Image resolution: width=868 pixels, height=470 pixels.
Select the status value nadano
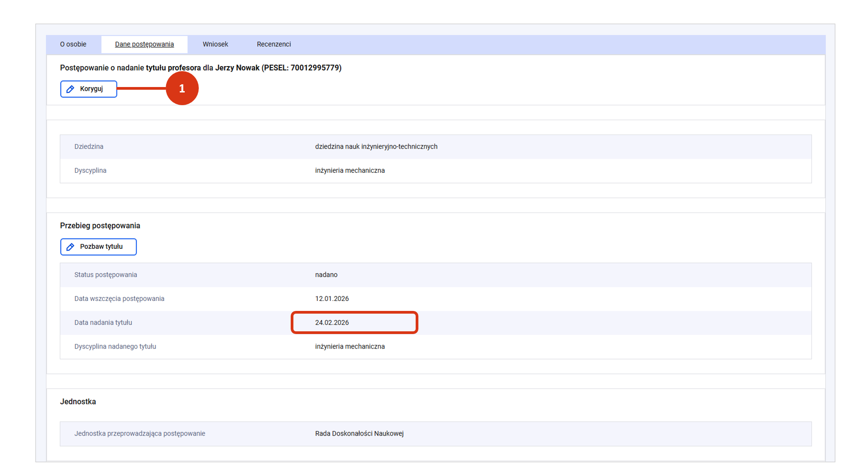point(326,275)
